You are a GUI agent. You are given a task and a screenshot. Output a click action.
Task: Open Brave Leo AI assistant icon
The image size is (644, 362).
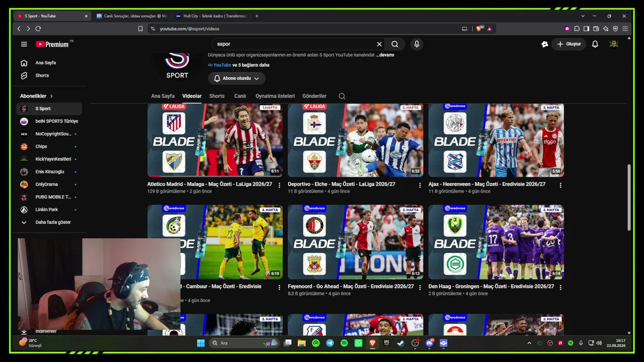(x=606, y=29)
